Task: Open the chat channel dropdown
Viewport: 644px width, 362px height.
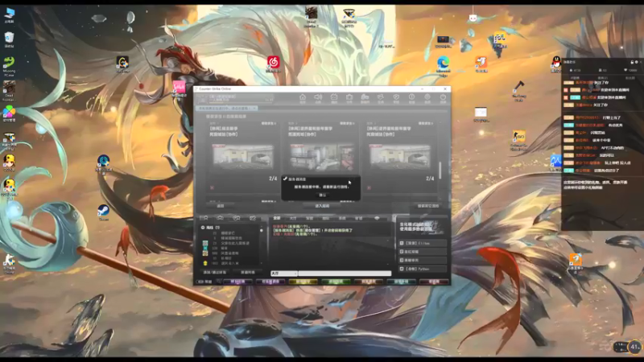Action: tap(284, 274)
